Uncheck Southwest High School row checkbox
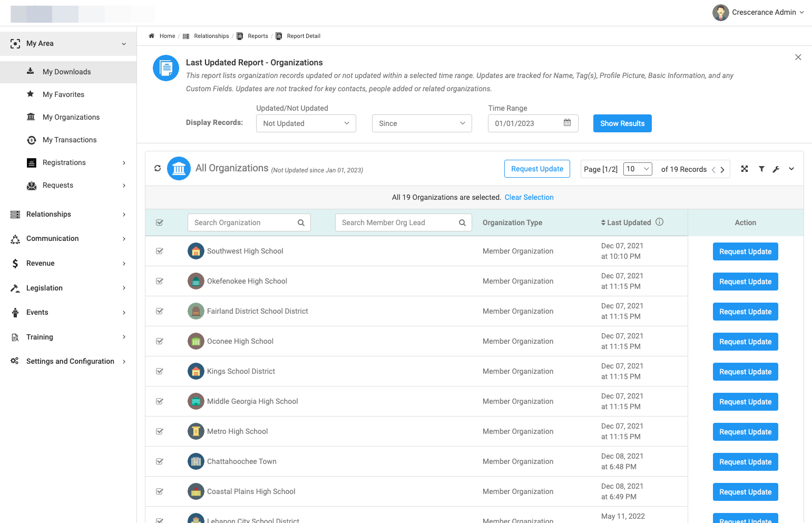 coord(160,251)
